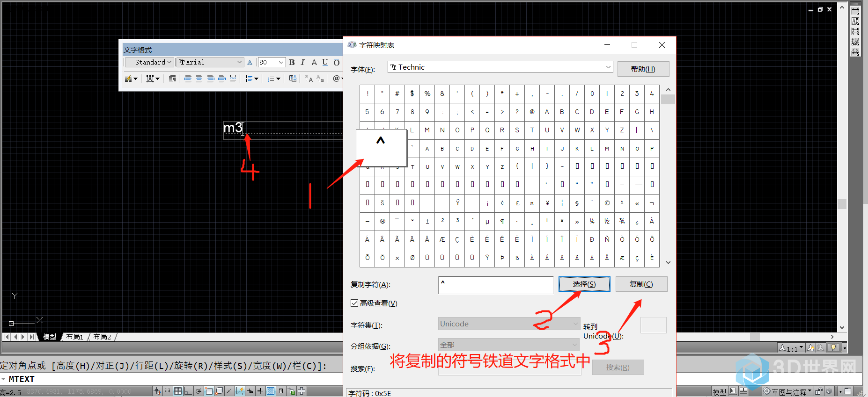This screenshot has width=868, height=397.
Task: Toggle Overline in the text formatting toolbar
Action: (x=337, y=62)
